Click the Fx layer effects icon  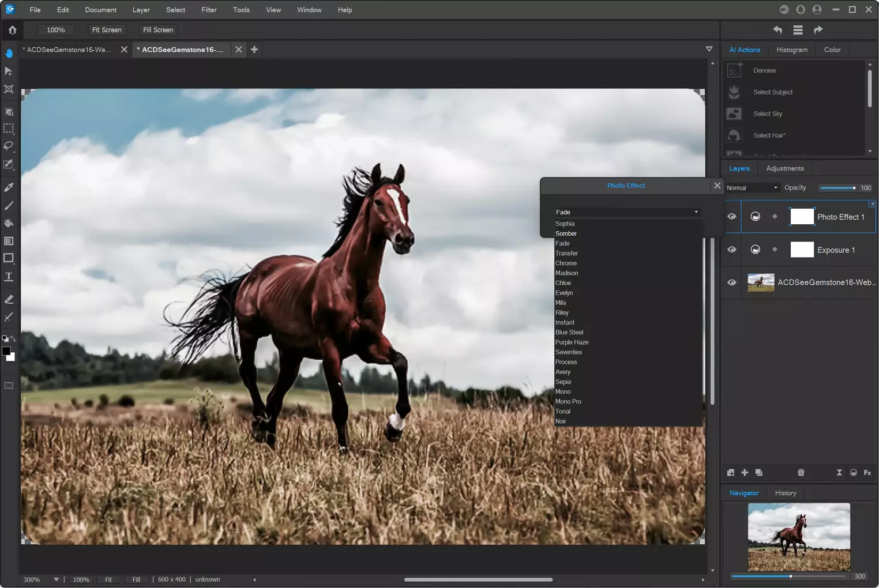tap(867, 473)
